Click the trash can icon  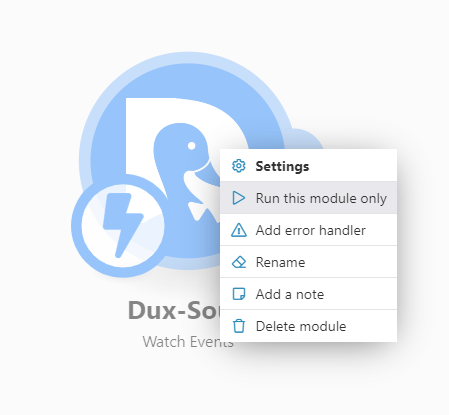239,326
